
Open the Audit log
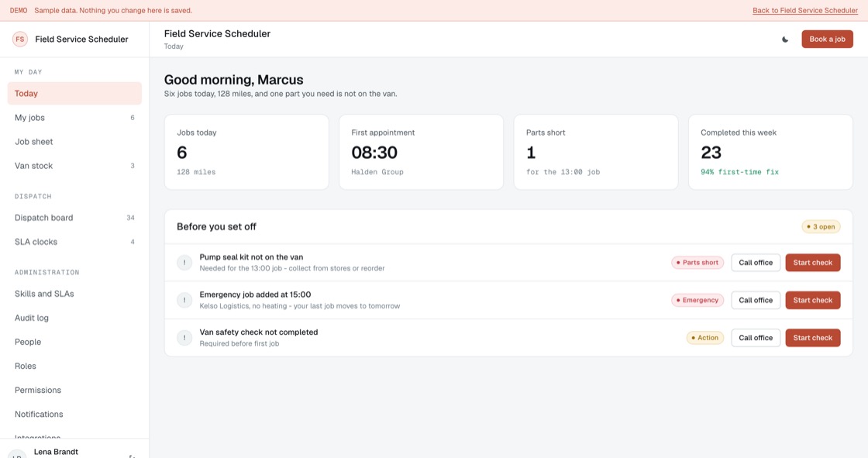74,318
